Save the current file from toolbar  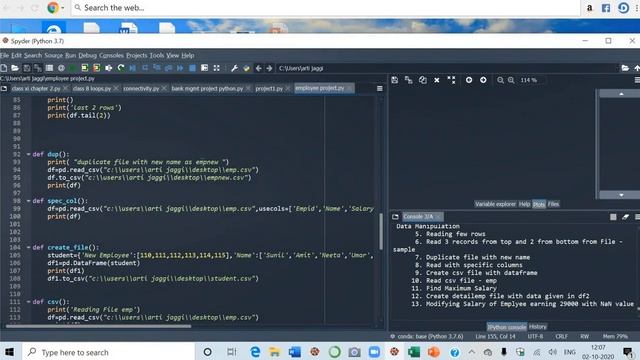tap(27, 68)
